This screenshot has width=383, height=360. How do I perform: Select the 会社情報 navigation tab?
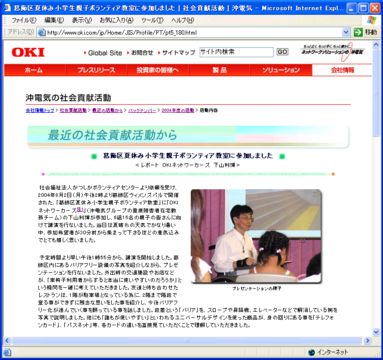point(342,70)
